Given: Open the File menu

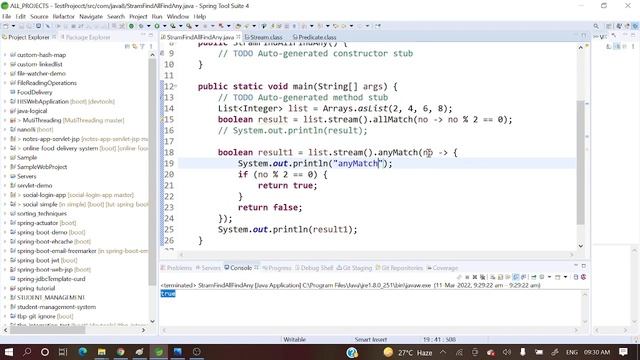Looking at the screenshot, I should pyautogui.click(x=7, y=16).
